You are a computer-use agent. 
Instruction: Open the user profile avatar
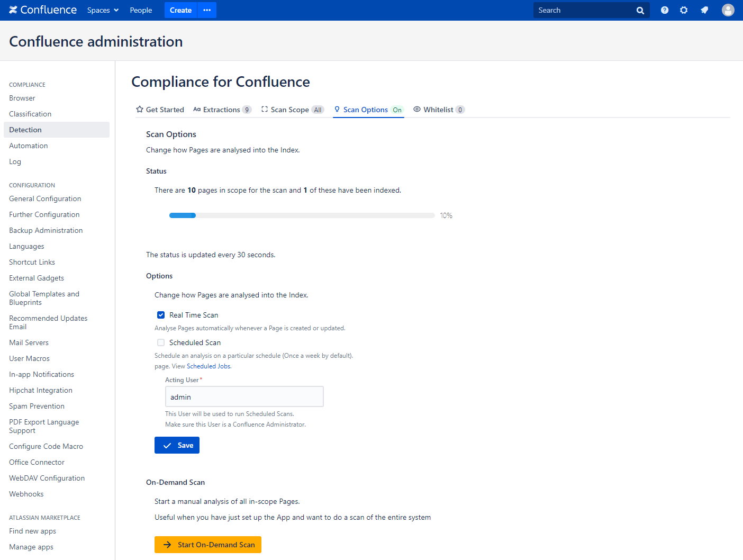728,10
